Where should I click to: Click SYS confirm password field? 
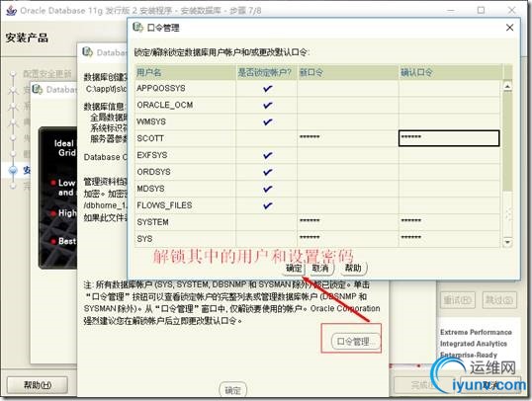pos(449,239)
